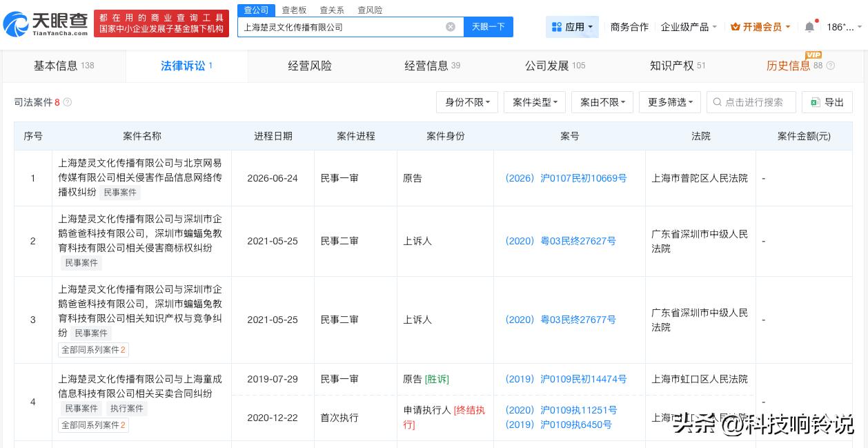868x448 pixels.
Task: Click the red promotional banner
Action: click(x=161, y=23)
